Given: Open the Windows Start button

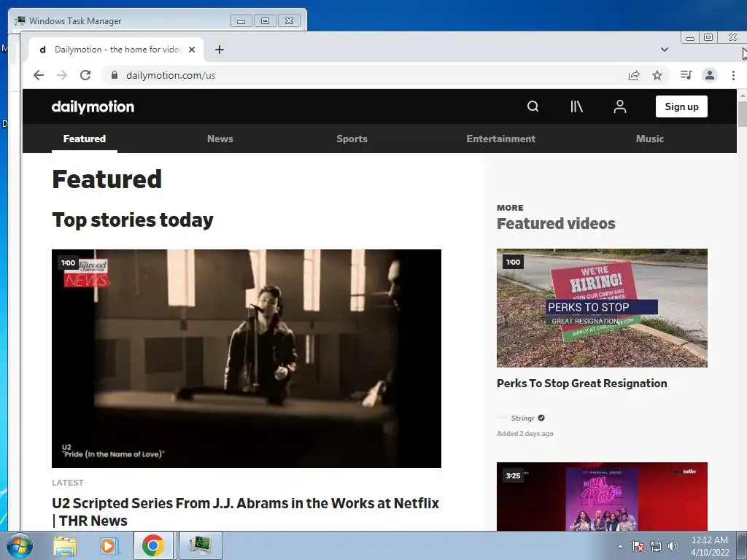Looking at the screenshot, I should pos(19,545).
